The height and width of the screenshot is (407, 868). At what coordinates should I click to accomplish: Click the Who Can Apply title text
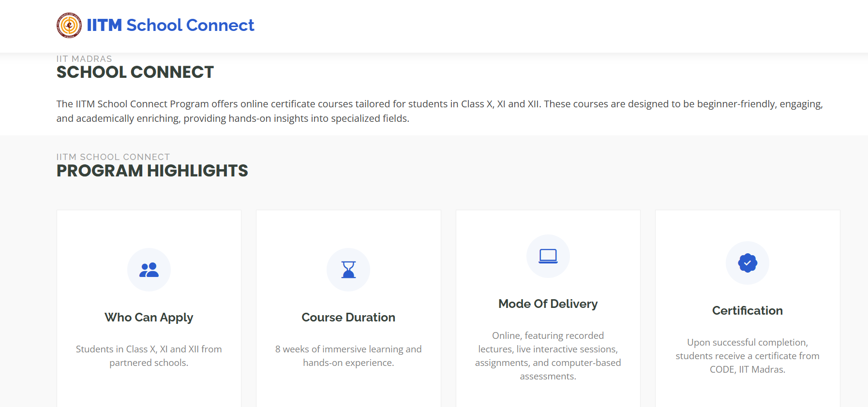(149, 317)
